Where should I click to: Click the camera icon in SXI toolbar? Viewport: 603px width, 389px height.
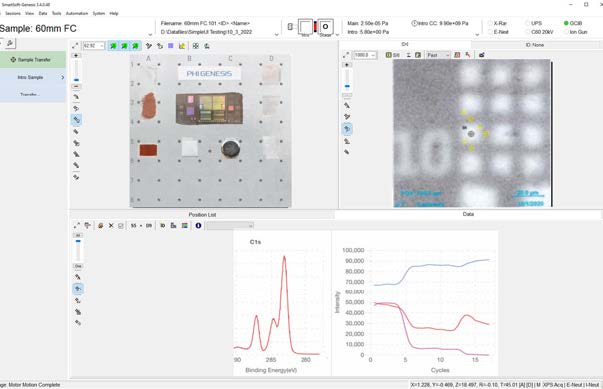[481, 55]
